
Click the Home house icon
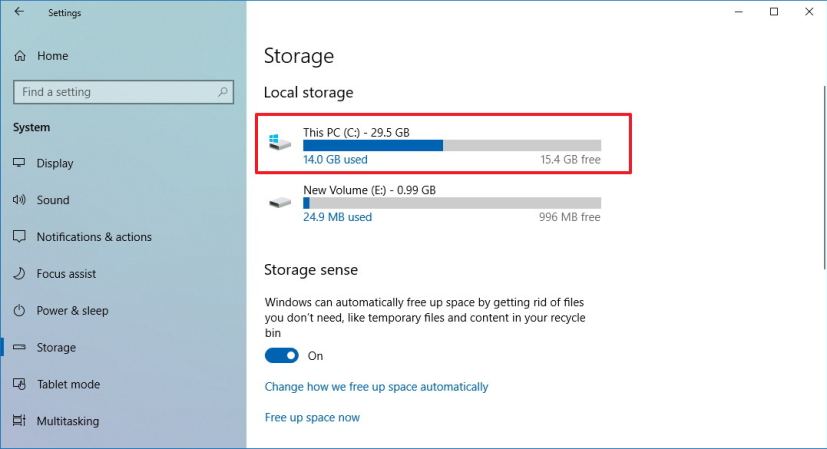pos(20,55)
